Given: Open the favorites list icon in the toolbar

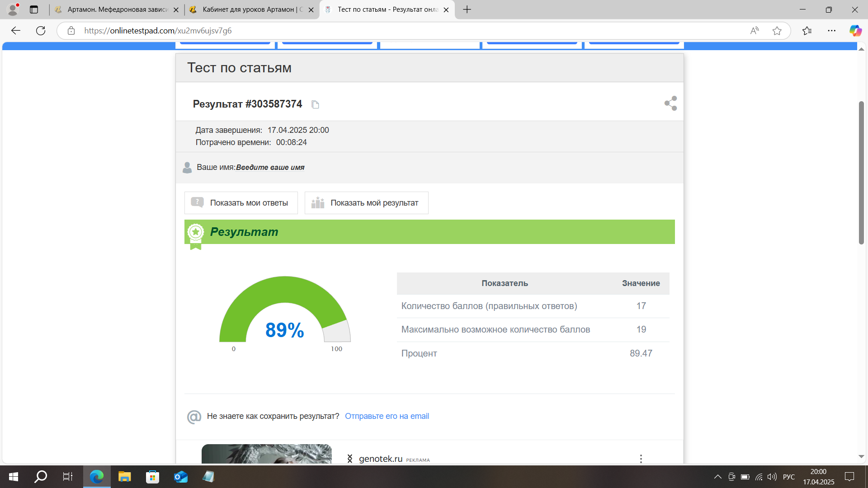Looking at the screenshot, I should tap(807, 31).
